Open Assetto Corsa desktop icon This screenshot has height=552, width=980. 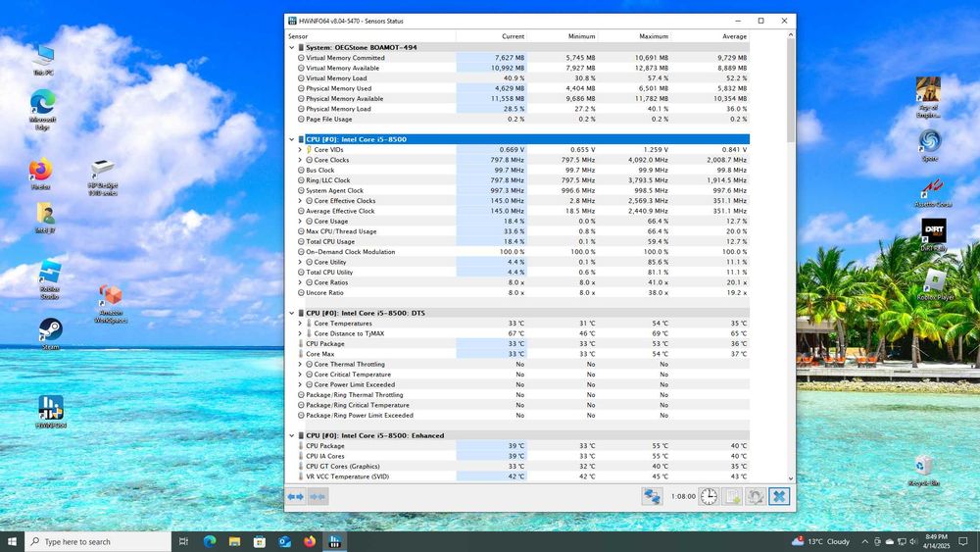pyautogui.click(x=933, y=193)
